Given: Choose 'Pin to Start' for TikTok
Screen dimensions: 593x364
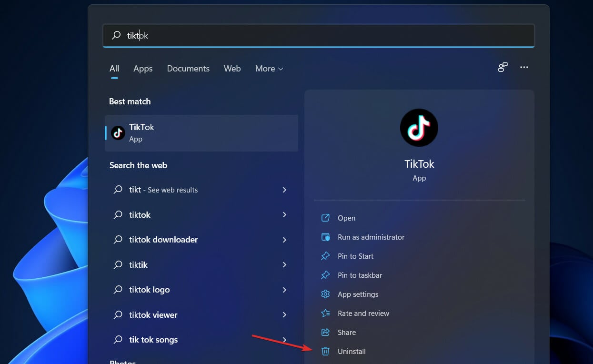Looking at the screenshot, I should pos(355,256).
